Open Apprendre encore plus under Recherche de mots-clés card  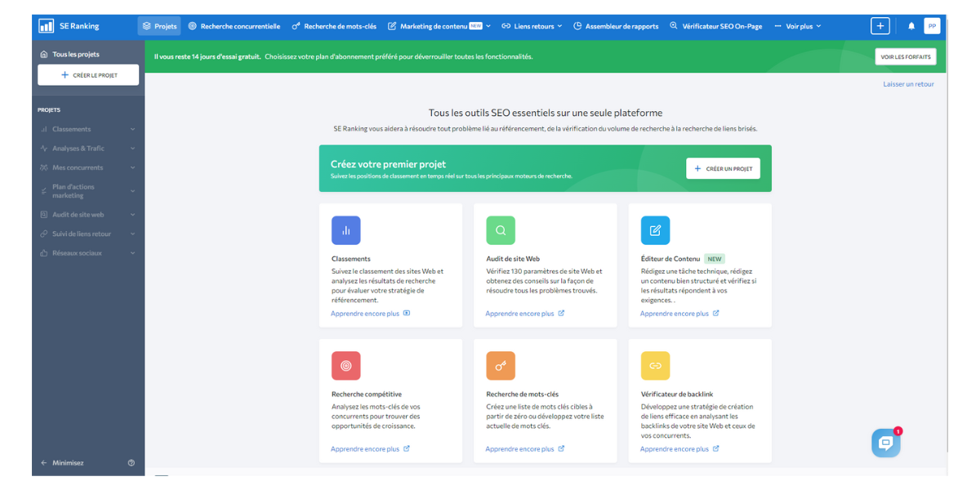pyautogui.click(x=524, y=449)
